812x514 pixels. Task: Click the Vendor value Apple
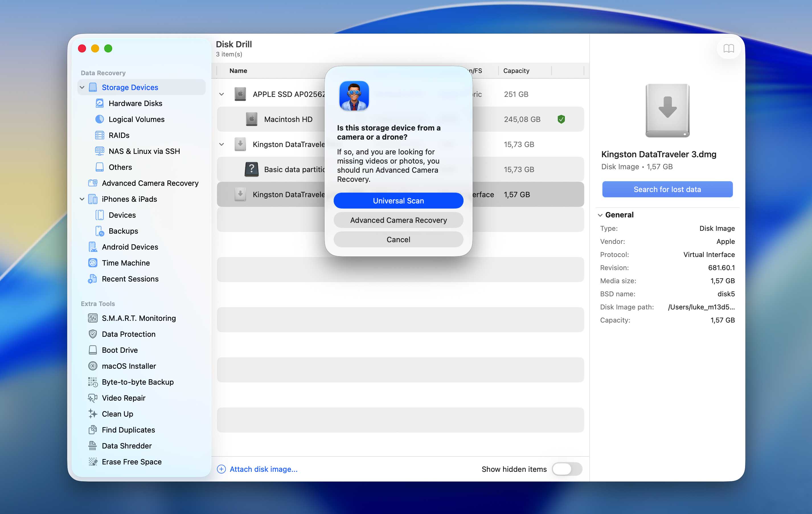pyautogui.click(x=725, y=241)
